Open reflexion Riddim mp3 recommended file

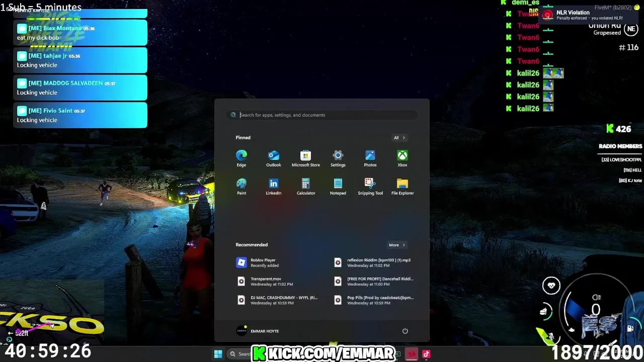pos(374,262)
